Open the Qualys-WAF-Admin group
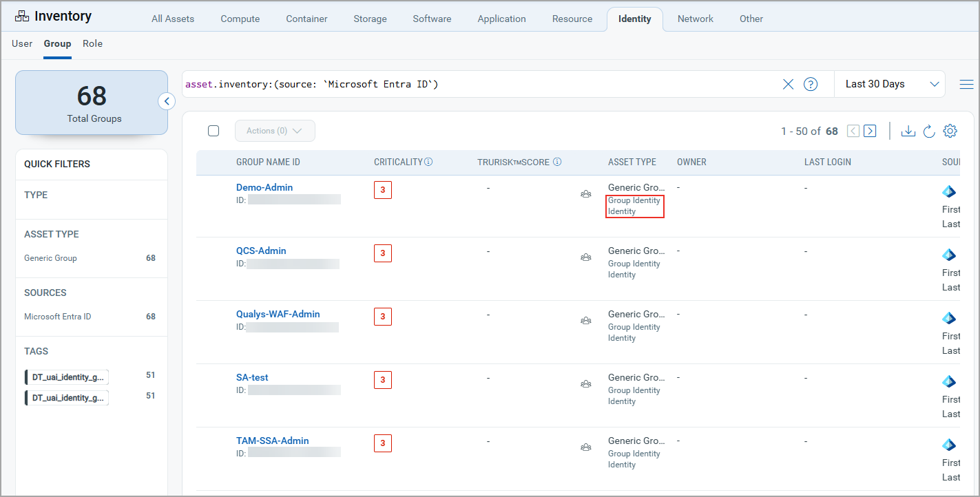The height and width of the screenshot is (497, 980). click(x=278, y=314)
